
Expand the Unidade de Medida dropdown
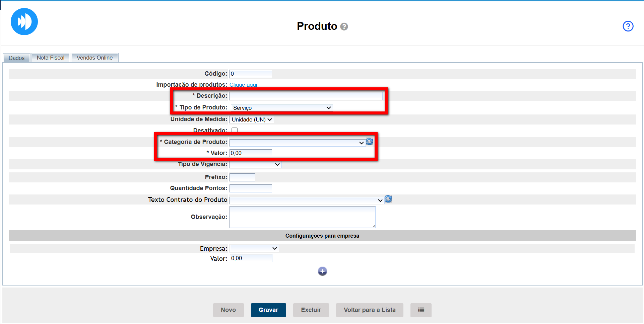point(252,119)
